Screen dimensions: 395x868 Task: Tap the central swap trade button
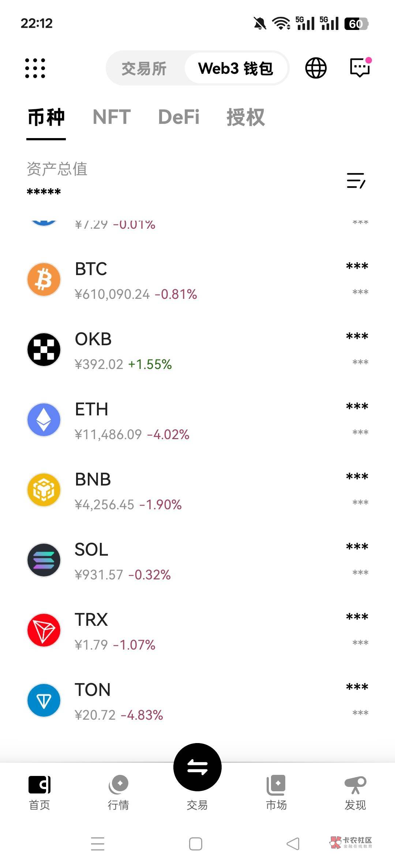point(197,767)
